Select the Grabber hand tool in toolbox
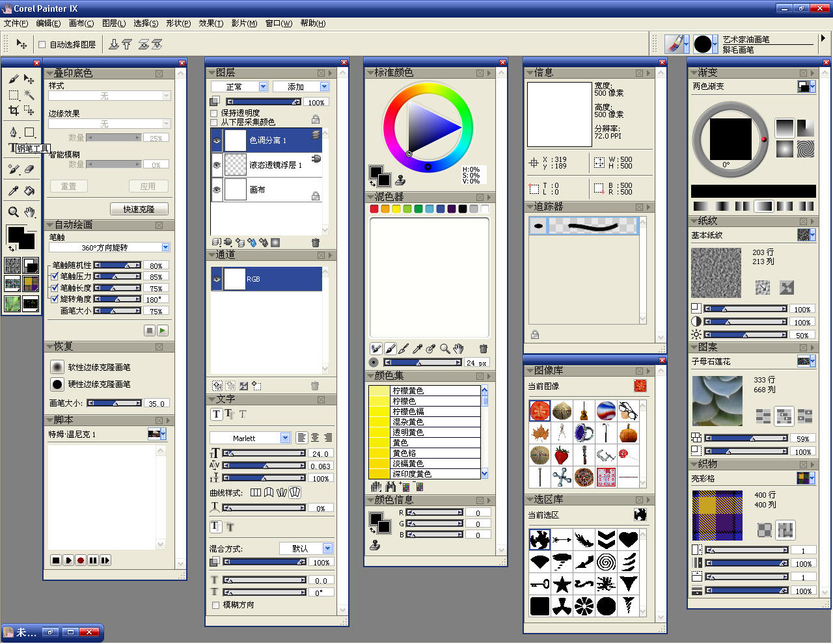The height and width of the screenshot is (644, 833). [x=29, y=212]
